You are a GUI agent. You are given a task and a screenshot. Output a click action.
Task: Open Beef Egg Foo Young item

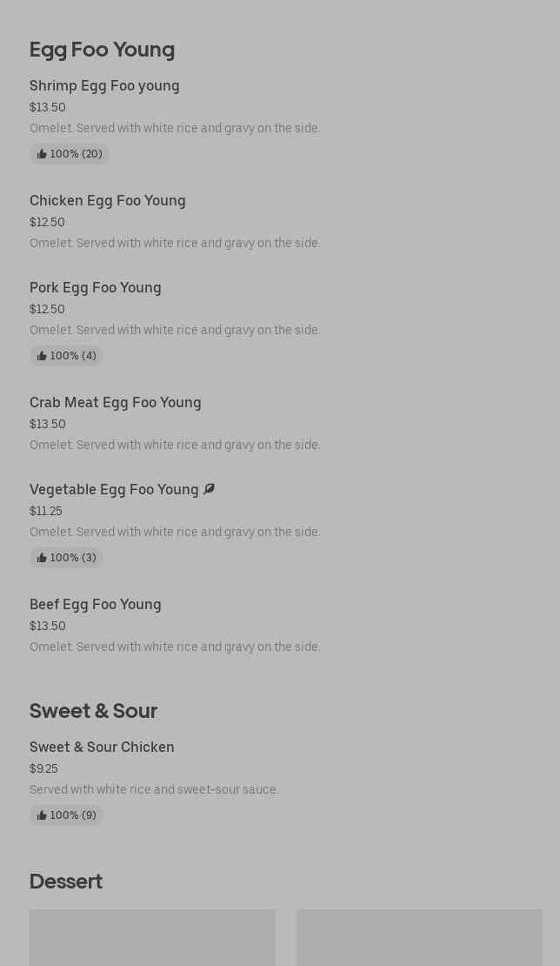click(x=96, y=604)
